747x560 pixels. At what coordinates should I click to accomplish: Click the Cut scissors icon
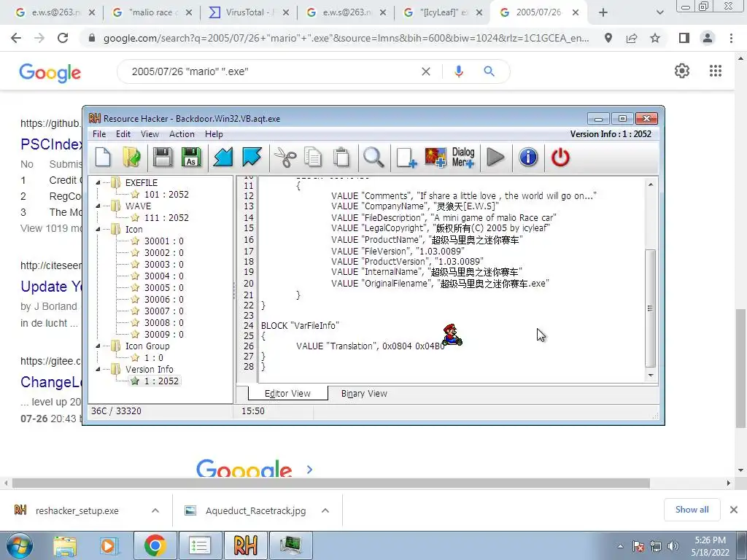coord(285,157)
